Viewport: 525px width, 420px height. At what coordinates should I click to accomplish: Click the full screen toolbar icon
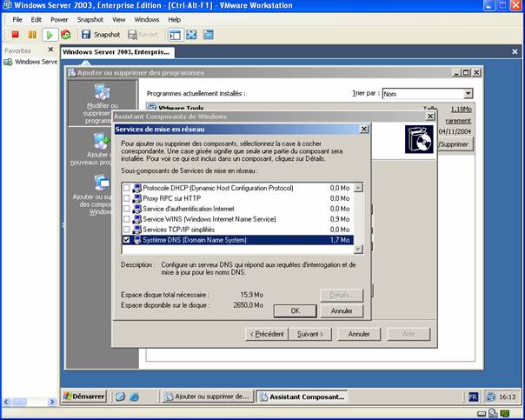pyautogui.click(x=191, y=35)
